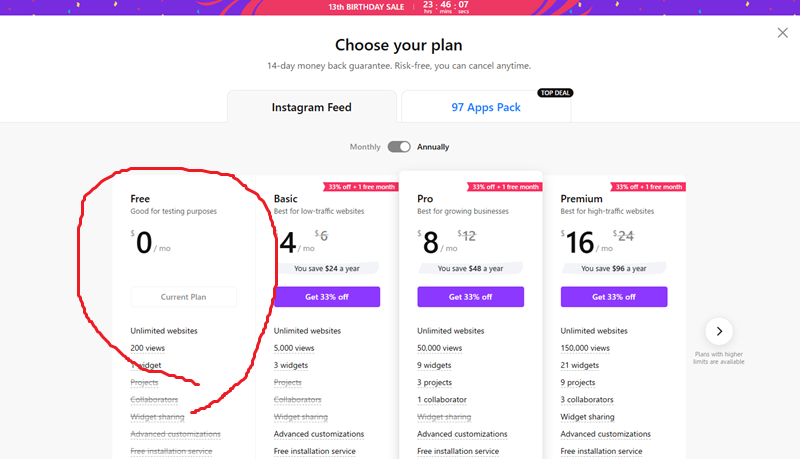Click Pro's 50,000 views feature
The width and height of the screenshot is (800, 459).
pyautogui.click(x=439, y=348)
